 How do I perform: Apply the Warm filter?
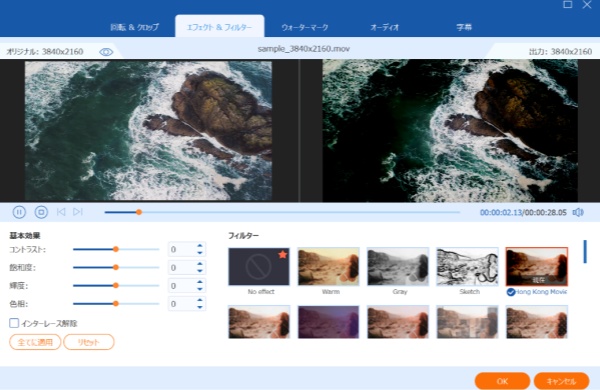click(x=329, y=266)
